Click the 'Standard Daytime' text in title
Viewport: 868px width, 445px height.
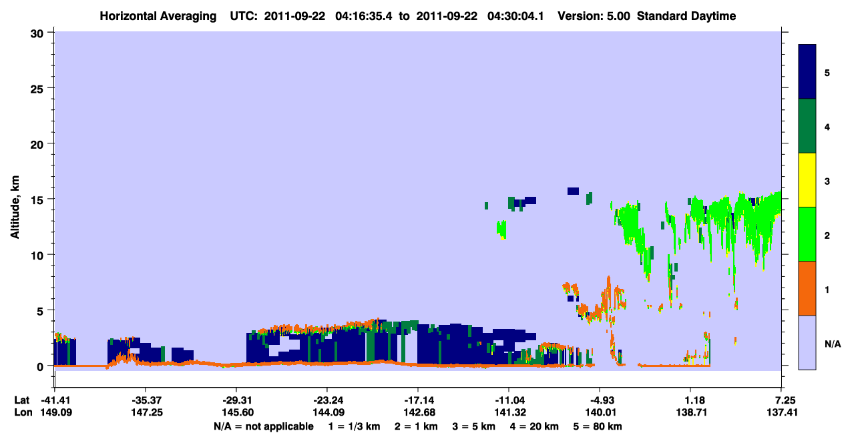686,16
